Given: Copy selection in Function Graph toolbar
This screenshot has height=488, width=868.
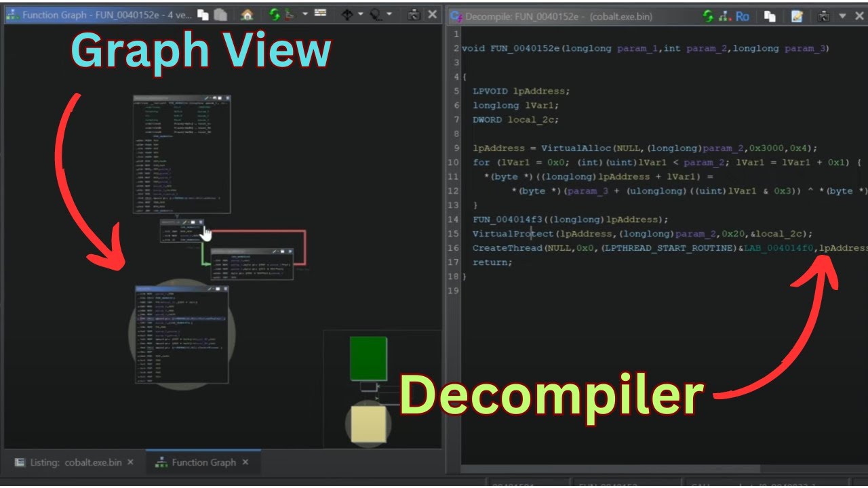Looking at the screenshot, I should tap(203, 15).
